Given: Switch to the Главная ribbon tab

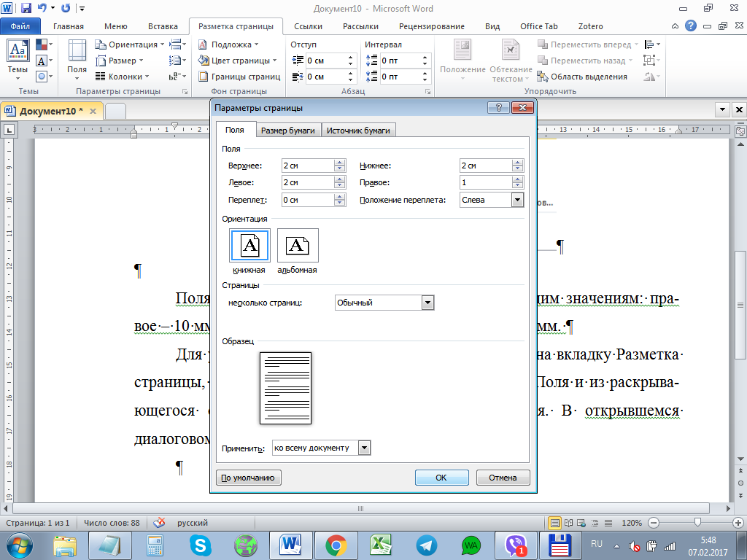Looking at the screenshot, I should tap(69, 26).
